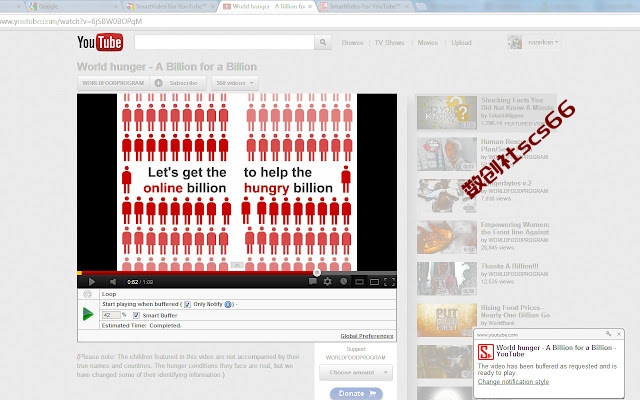Switch to the last browser tab, SmartVideo For YouTube
640x400 pixels.
point(364,6)
